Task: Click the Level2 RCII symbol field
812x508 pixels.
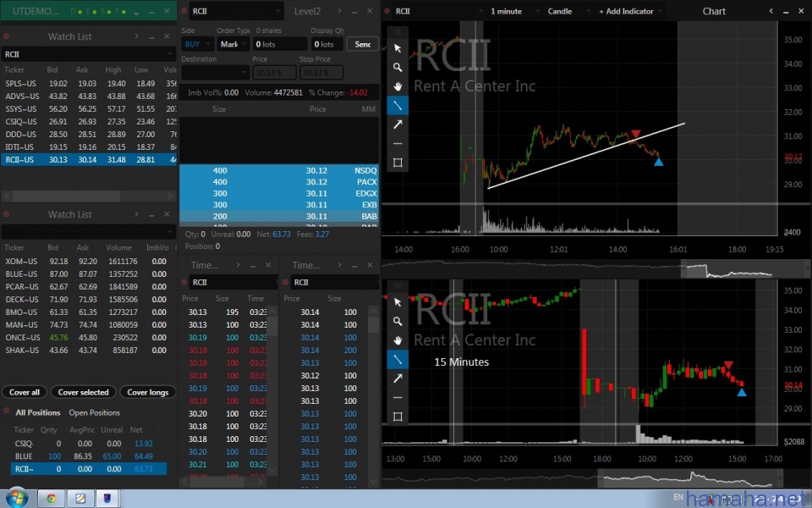Action: tap(235, 11)
